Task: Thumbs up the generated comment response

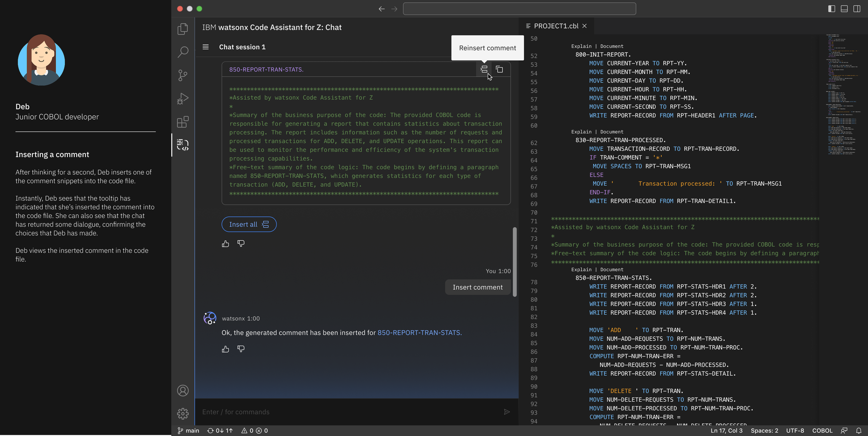Action: coord(225,244)
